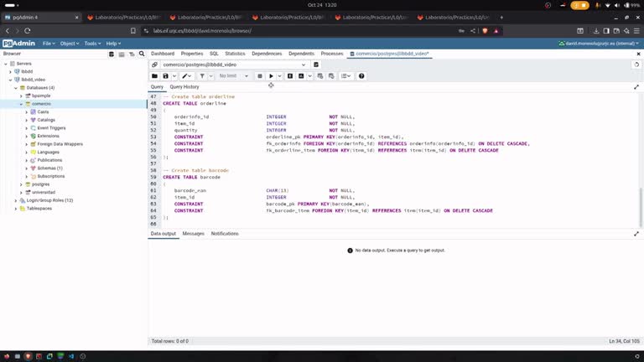Close the pgAdmin query tool panel
This screenshot has width=644, height=362.
point(638,54)
